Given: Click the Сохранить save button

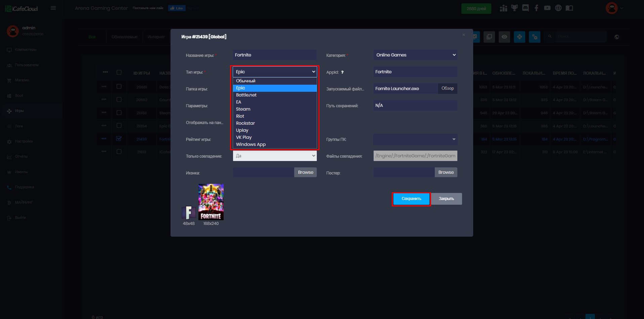Looking at the screenshot, I should point(411,199).
